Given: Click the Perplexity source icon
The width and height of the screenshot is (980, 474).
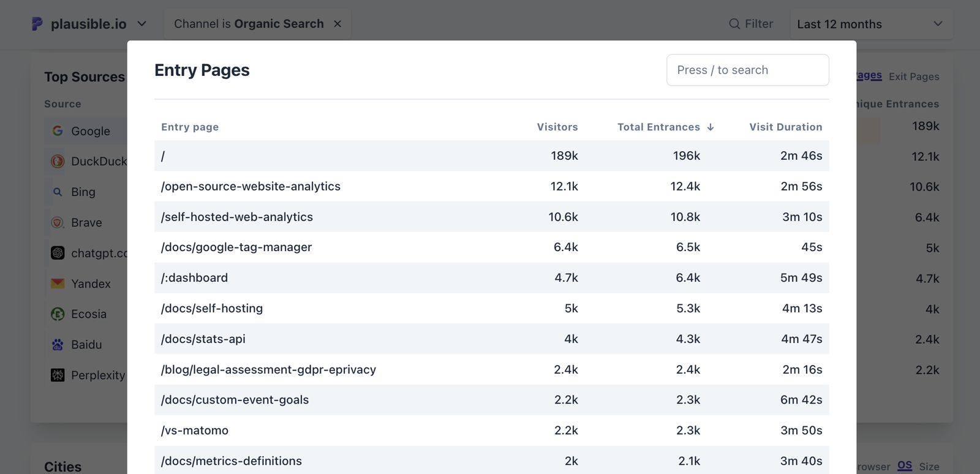Looking at the screenshot, I should [58, 375].
